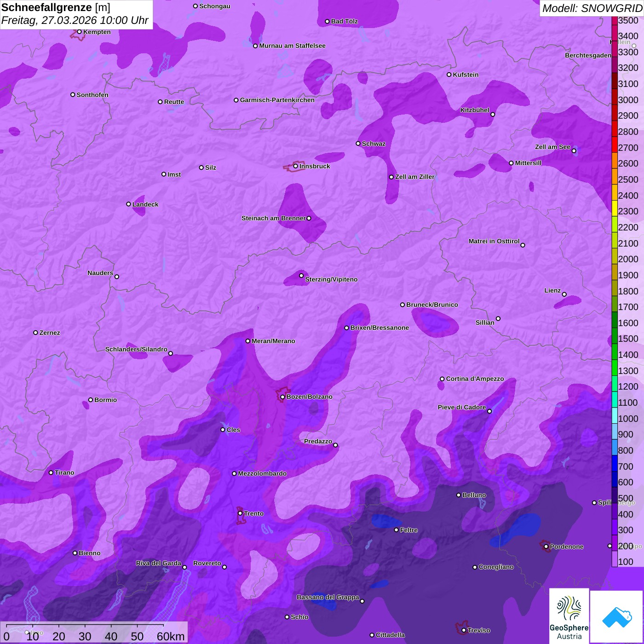This screenshot has width=644, height=644.
Task: Click the Trento city marker
Action: [240, 513]
